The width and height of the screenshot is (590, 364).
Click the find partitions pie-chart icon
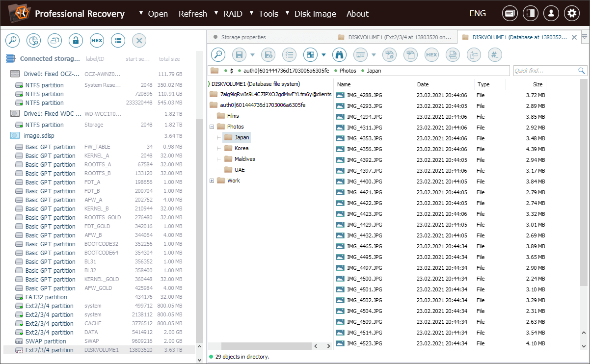33,40
